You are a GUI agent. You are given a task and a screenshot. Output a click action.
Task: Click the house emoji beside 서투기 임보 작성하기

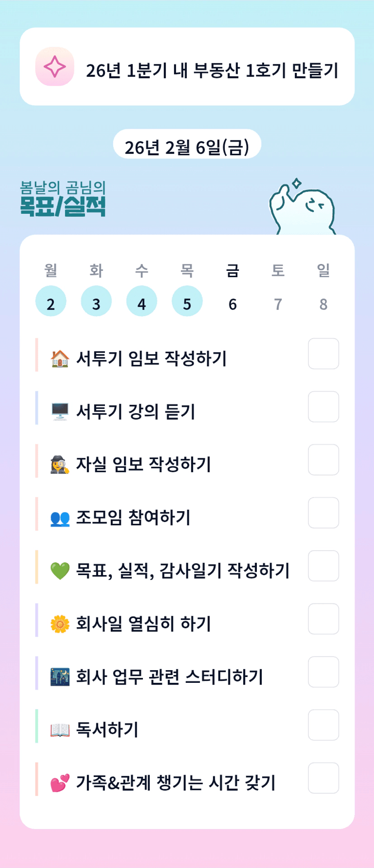coord(60,359)
